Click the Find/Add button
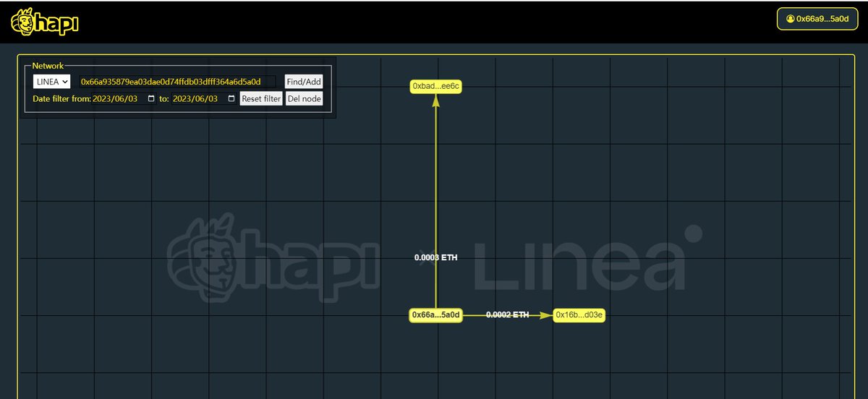868x399 pixels. click(x=304, y=82)
